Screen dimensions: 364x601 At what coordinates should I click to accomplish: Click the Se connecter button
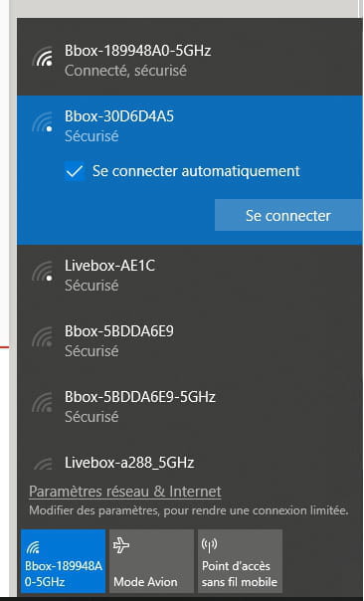coord(288,215)
